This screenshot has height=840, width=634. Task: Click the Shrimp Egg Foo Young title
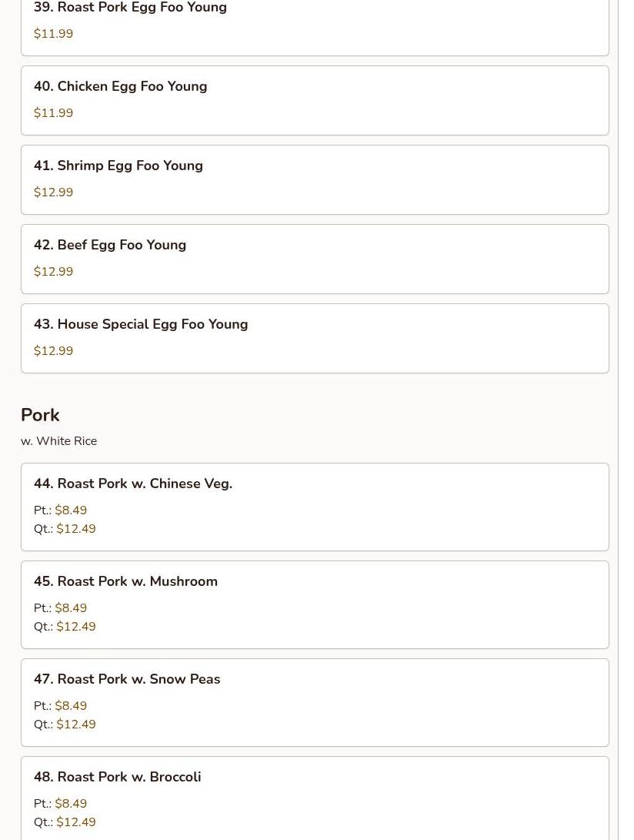(118, 166)
